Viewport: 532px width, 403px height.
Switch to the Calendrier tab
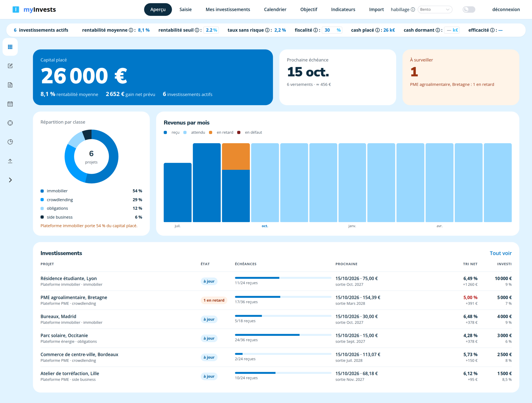coord(275,9)
